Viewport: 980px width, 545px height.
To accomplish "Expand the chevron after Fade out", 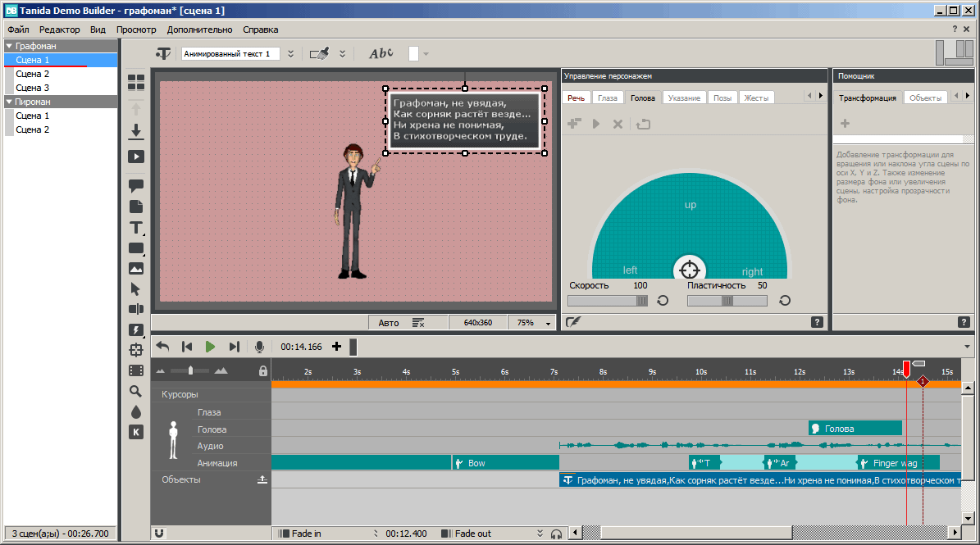I will (x=540, y=534).
